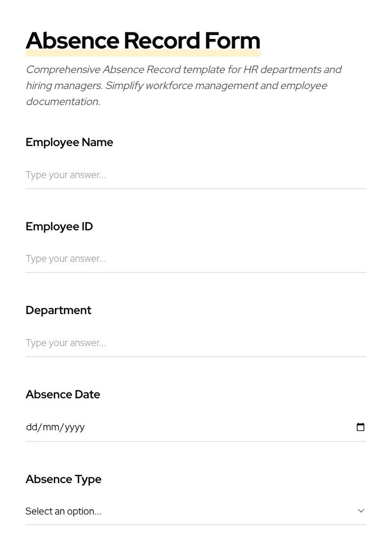Screen dimensions: 392x546
Task: Select the 'yyyy' year segment of the date
Action: tap(75, 427)
